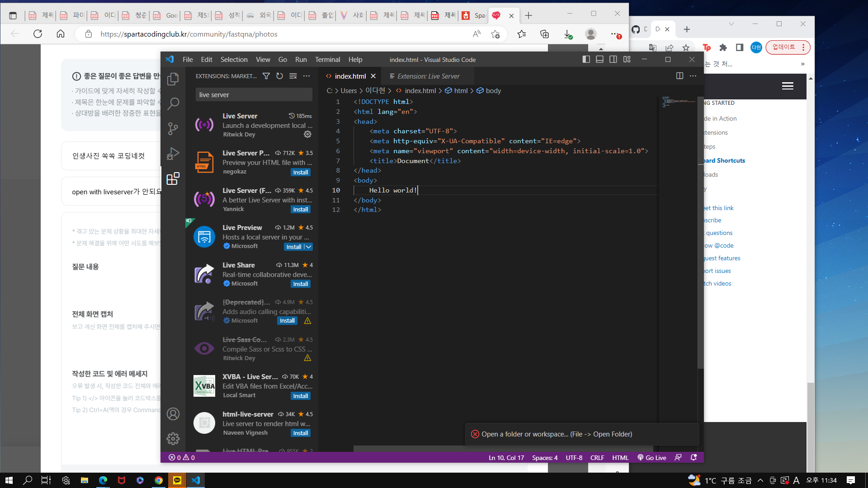Open Source Control view in activity bar

coord(173,129)
